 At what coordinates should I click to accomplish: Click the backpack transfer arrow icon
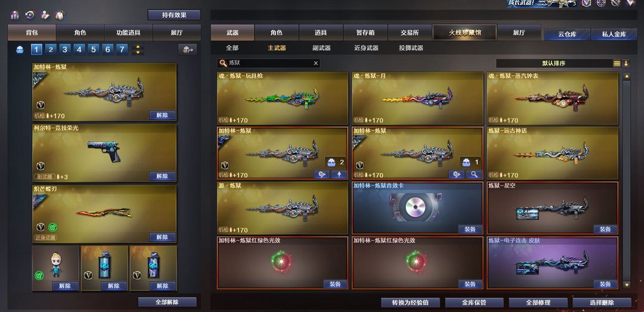point(187,49)
